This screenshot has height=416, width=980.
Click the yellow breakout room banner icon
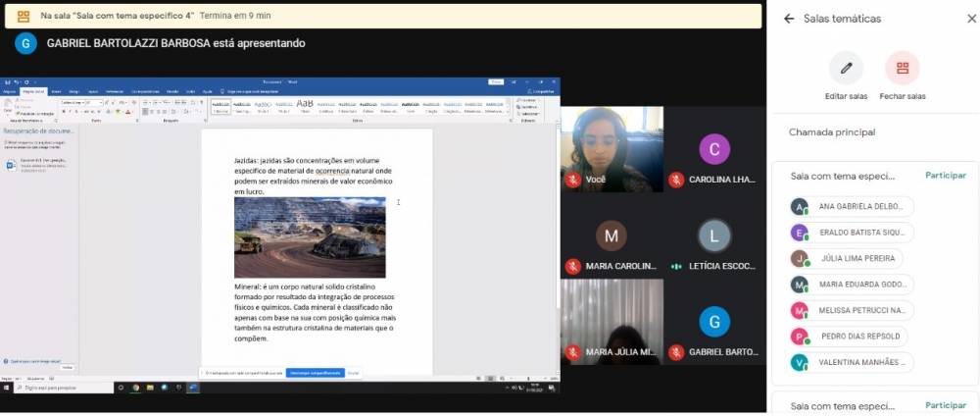tap(22, 17)
